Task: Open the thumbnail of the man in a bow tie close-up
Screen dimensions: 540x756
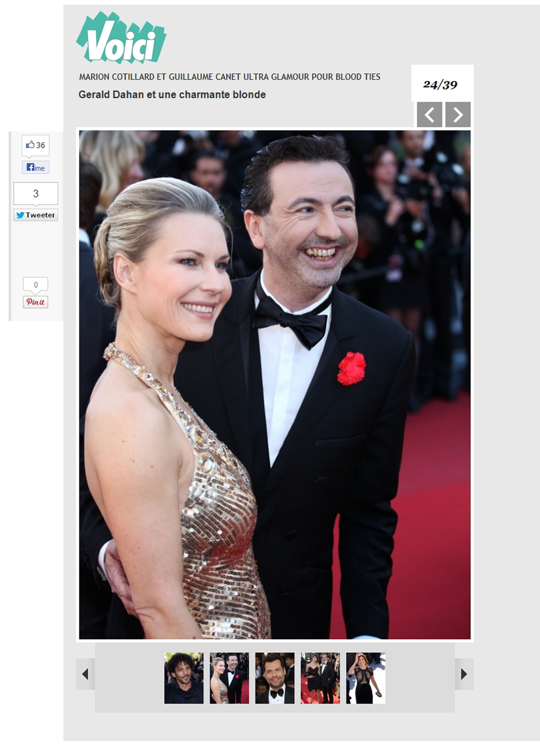Action: click(275, 678)
